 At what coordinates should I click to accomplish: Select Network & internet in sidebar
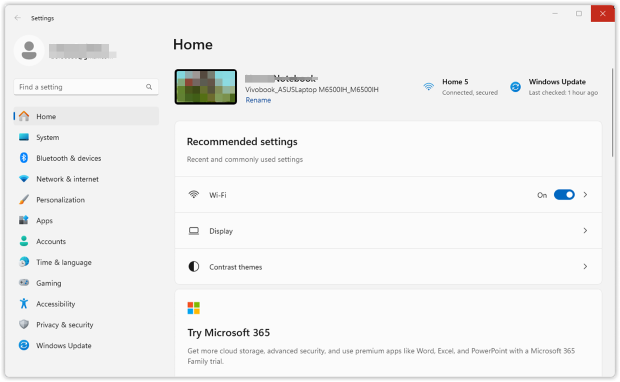pos(86,179)
